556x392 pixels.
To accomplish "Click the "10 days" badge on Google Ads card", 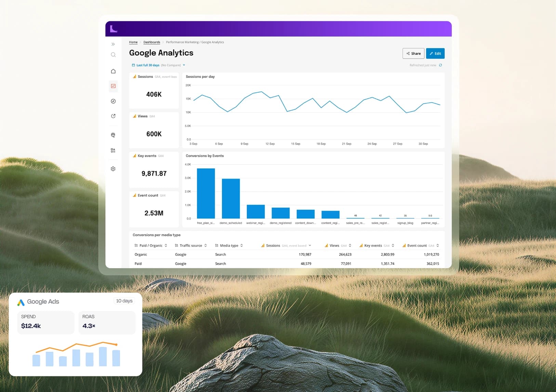I will (124, 301).
